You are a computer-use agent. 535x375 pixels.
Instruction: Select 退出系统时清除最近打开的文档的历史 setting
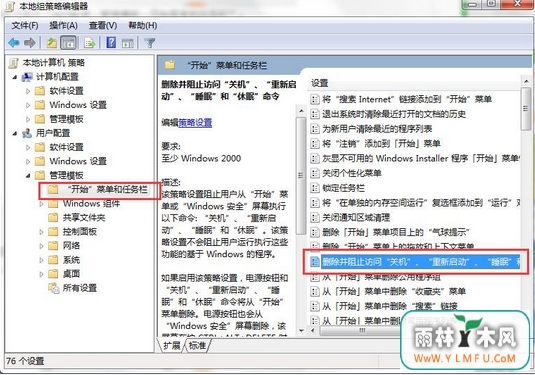[x=394, y=114]
